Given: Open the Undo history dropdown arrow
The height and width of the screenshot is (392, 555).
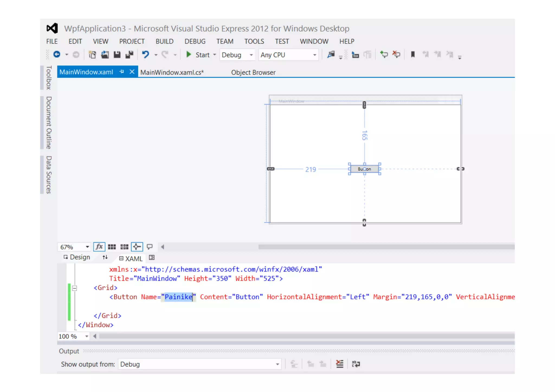Looking at the screenshot, I should point(156,55).
